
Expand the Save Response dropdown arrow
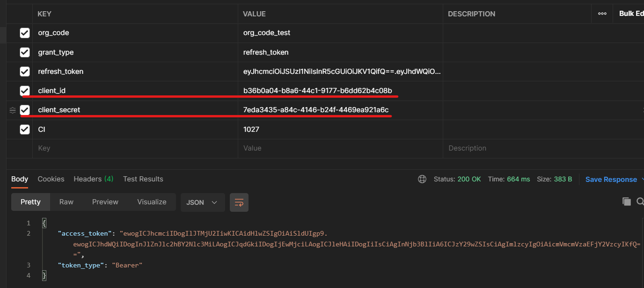(x=642, y=180)
